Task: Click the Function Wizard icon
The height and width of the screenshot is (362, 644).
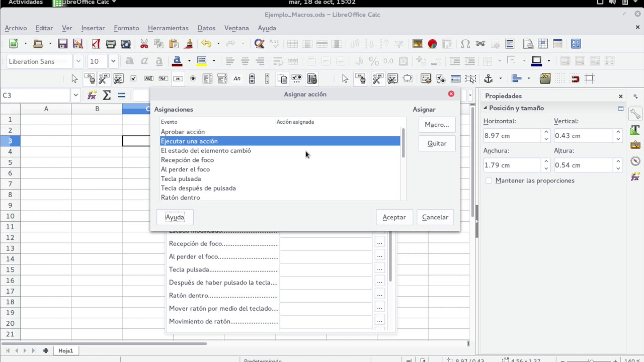Action: pos(92,95)
